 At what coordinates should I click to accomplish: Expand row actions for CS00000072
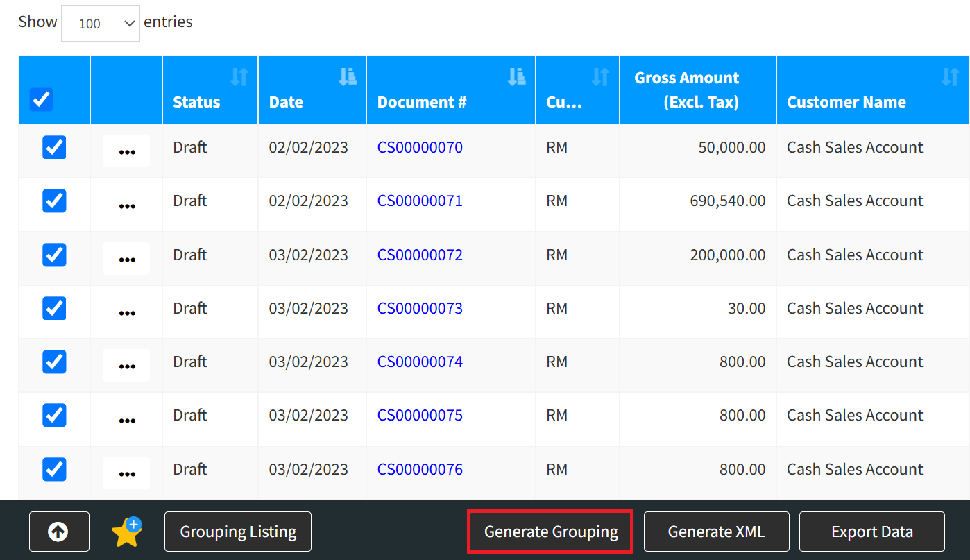point(126,259)
